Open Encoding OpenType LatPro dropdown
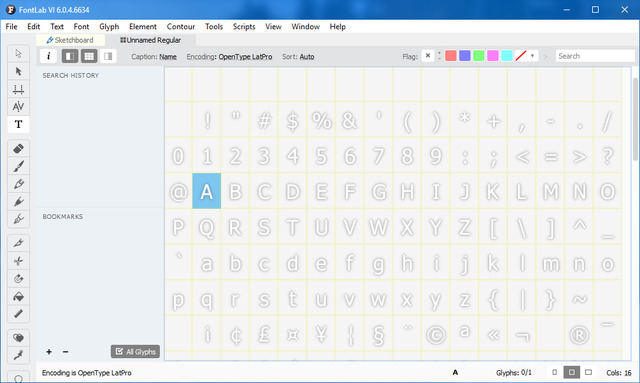 pyautogui.click(x=245, y=57)
